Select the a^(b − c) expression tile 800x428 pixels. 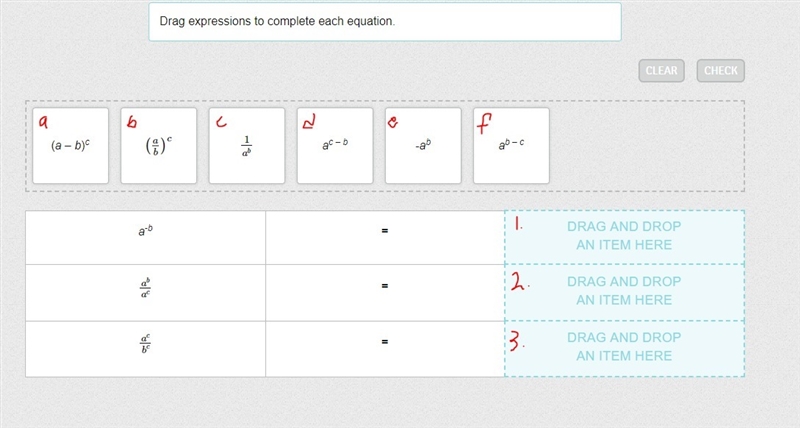[x=511, y=145]
